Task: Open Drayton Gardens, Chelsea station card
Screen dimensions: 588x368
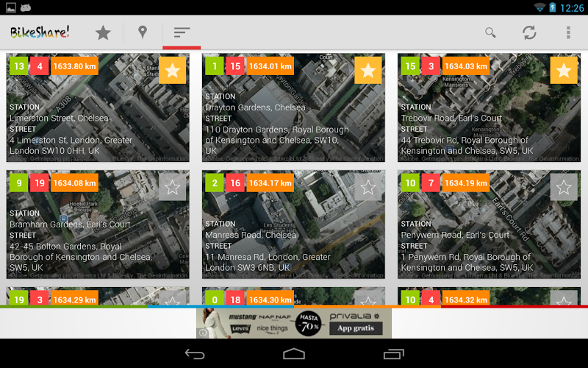Action: (293, 107)
